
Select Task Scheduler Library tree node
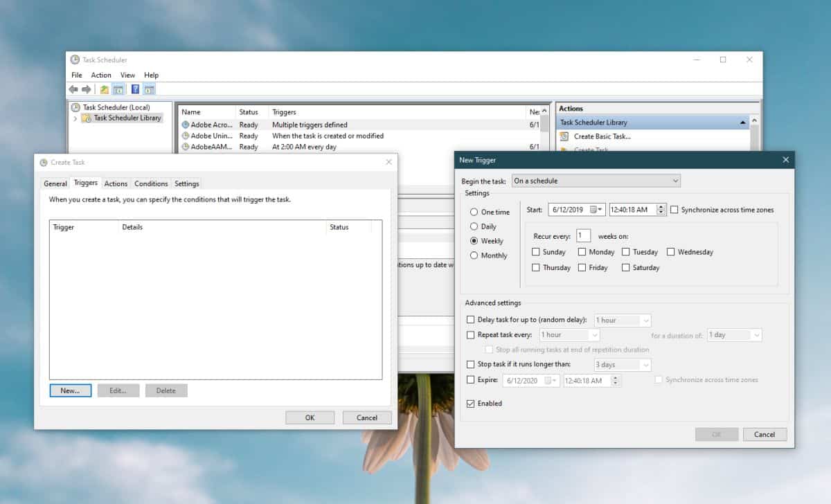[x=121, y=118]
